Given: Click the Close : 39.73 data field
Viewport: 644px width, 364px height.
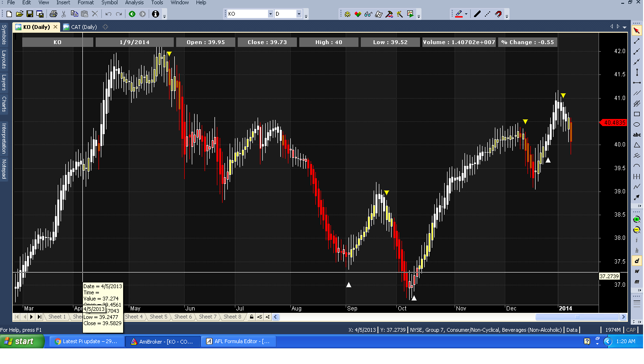Looking at the screenshot, I should click(267, 42).
